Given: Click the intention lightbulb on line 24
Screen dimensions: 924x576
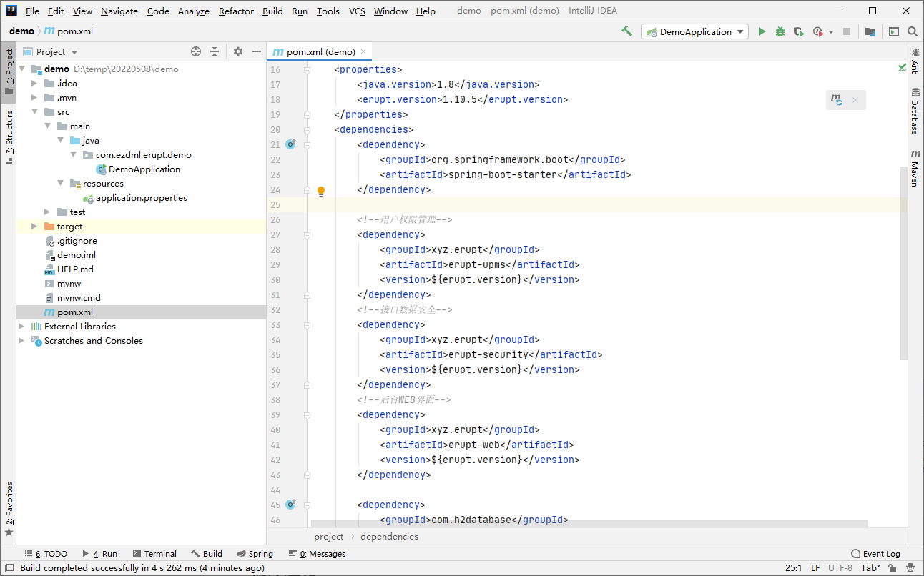Looking at the screenshot, I should pyautogui.click(x=321, y=191).
